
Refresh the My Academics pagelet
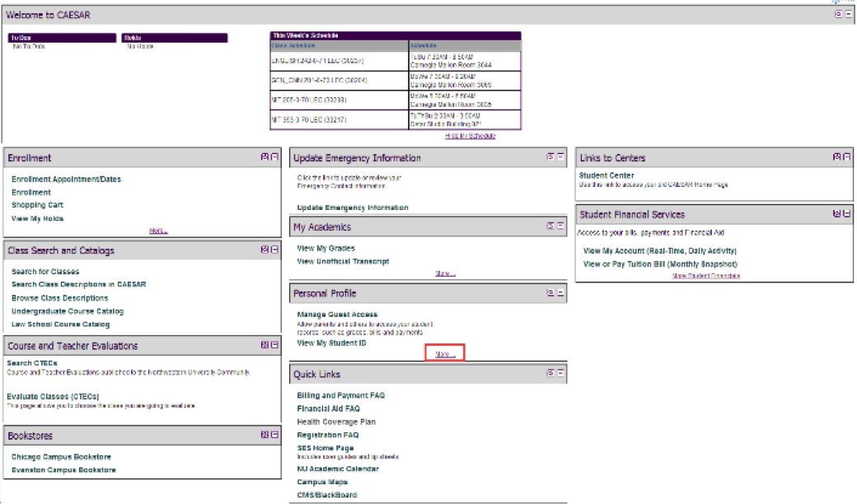[550, 226]
